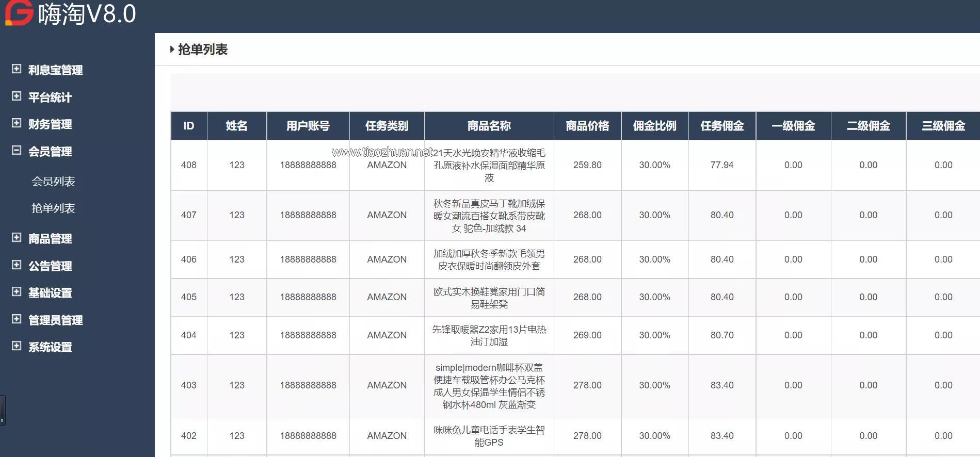The image size is (980, 457).
Task: Open the 财务管理 menu label
Action: pyautogui.click(x=50, y=124)
